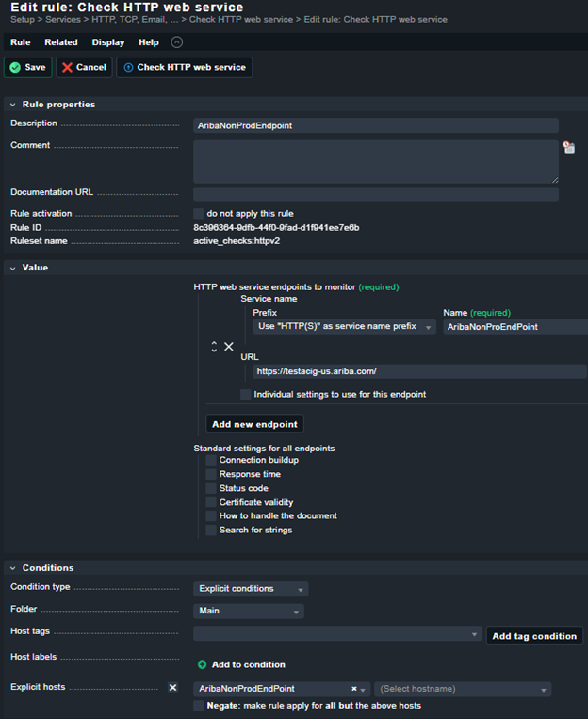
Task: Click the comment timestamp insert icon
Action: pyautogui.click(x=568, y=148)
